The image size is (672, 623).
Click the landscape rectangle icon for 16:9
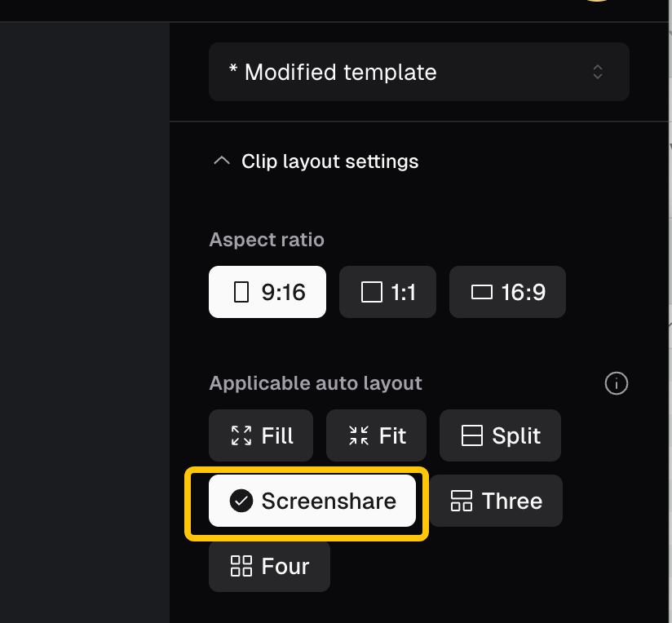[x=482, y=292]
